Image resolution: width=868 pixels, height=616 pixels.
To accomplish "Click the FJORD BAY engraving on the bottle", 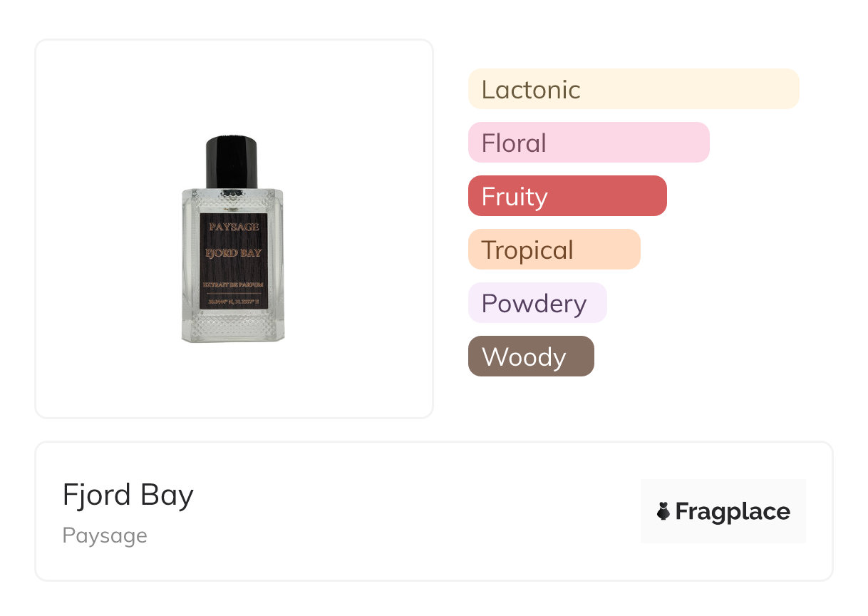I will point(233,253).
